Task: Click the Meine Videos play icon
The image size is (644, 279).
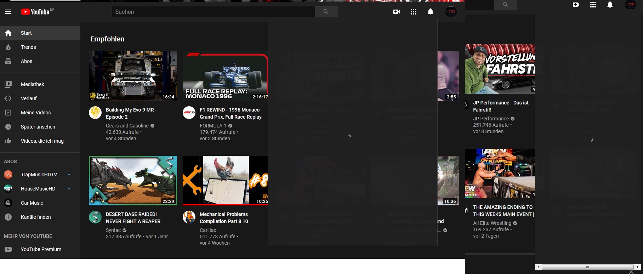Action: click(x=8, y=113)
